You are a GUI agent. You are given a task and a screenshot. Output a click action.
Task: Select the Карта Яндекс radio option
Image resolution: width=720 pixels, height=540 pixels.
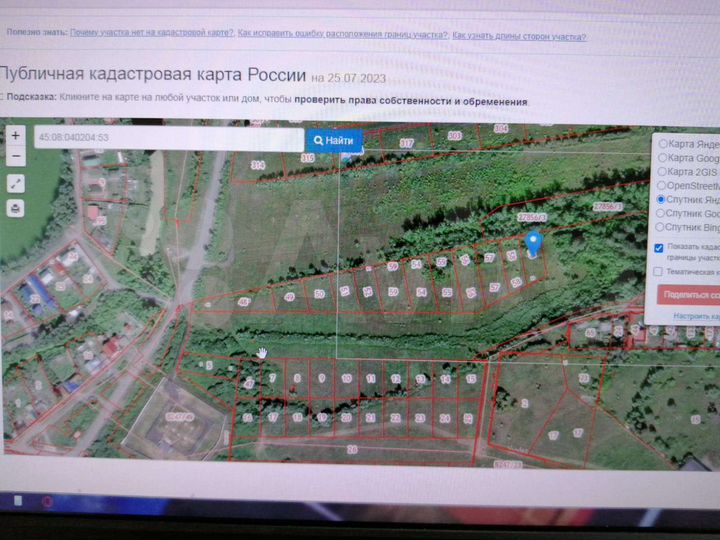[x=663, y=144]
